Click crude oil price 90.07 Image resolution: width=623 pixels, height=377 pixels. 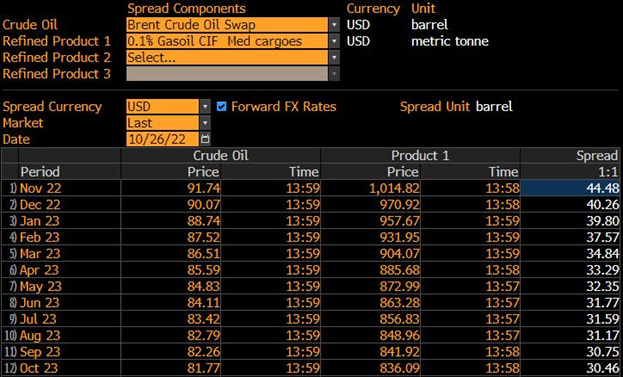[x=203, y=204]
